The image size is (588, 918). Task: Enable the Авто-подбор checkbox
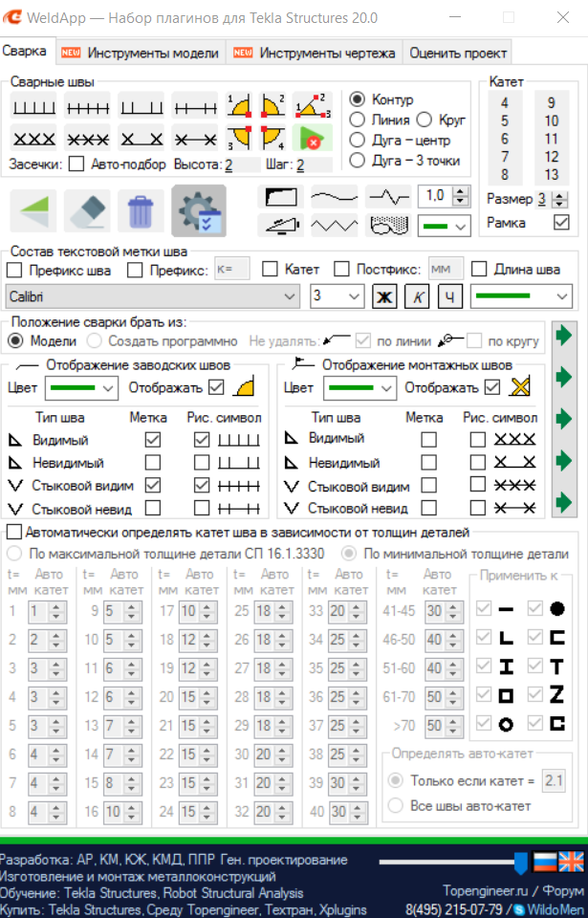(x=76, y=164)
